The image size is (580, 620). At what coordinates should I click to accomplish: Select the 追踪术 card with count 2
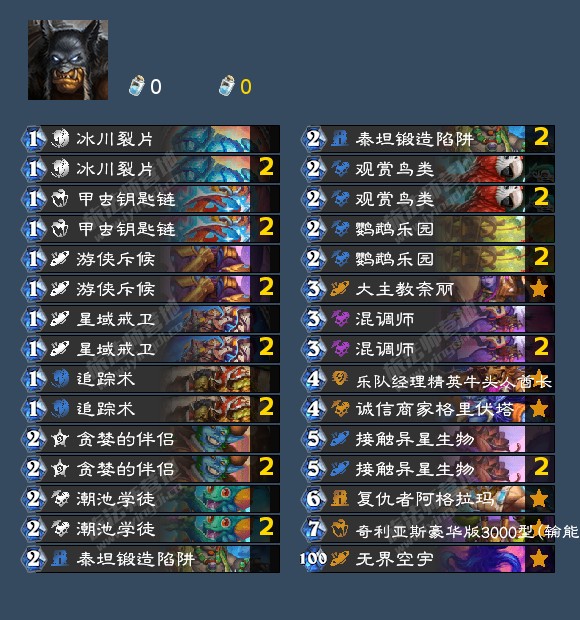point(151,409)
